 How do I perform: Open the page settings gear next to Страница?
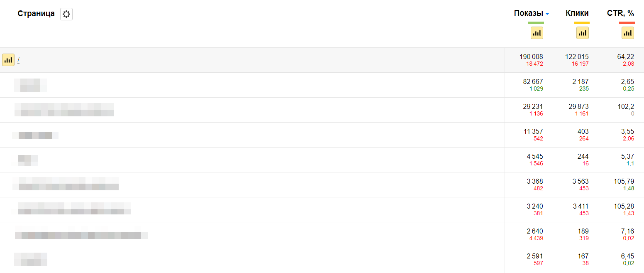(66, 14)
